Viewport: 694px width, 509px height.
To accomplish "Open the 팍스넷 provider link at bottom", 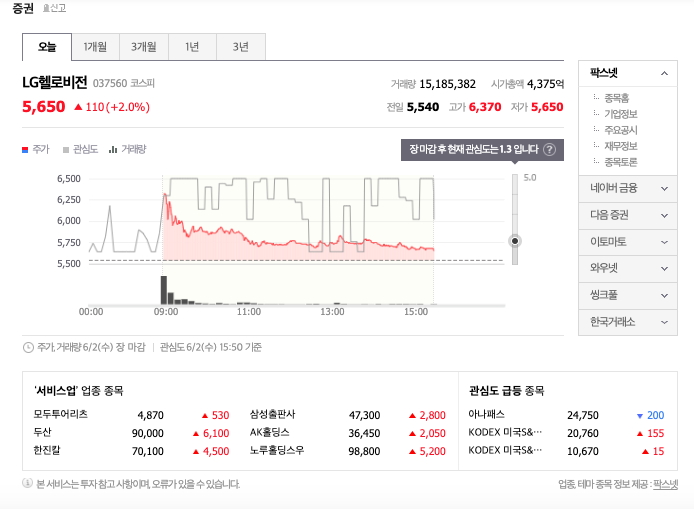I will click(665, 484).
